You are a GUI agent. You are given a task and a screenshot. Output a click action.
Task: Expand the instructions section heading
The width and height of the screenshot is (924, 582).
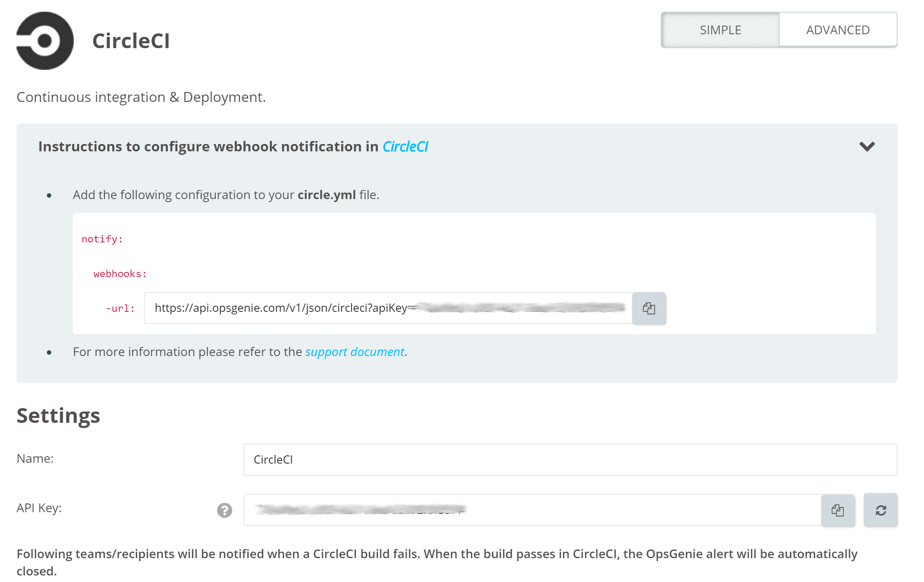[x=208, y=146]
